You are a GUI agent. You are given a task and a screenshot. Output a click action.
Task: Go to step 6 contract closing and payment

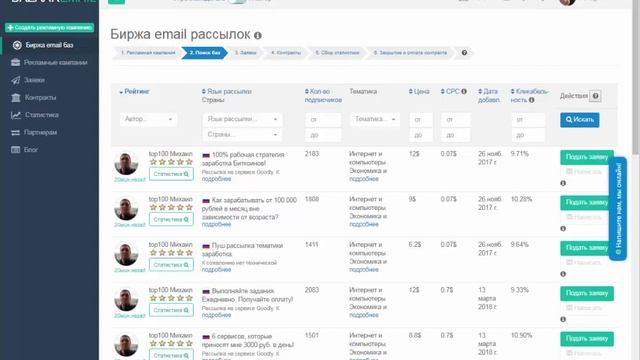point(410,53)
